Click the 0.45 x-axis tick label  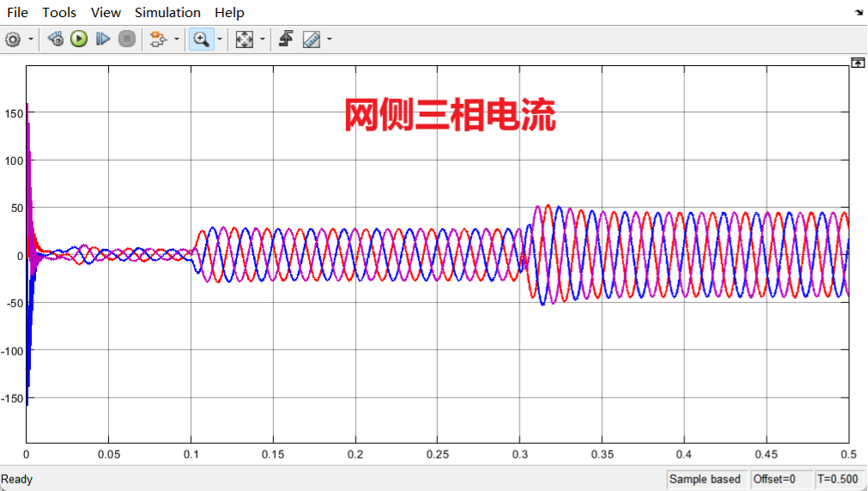[766, 454]
